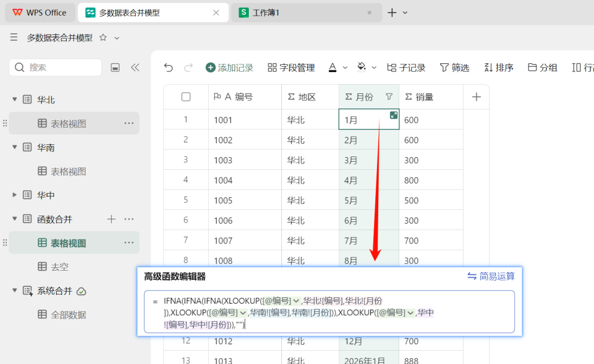Click the sync status icon beside 系统合并
Screen dimensions: 594x364
81,291
